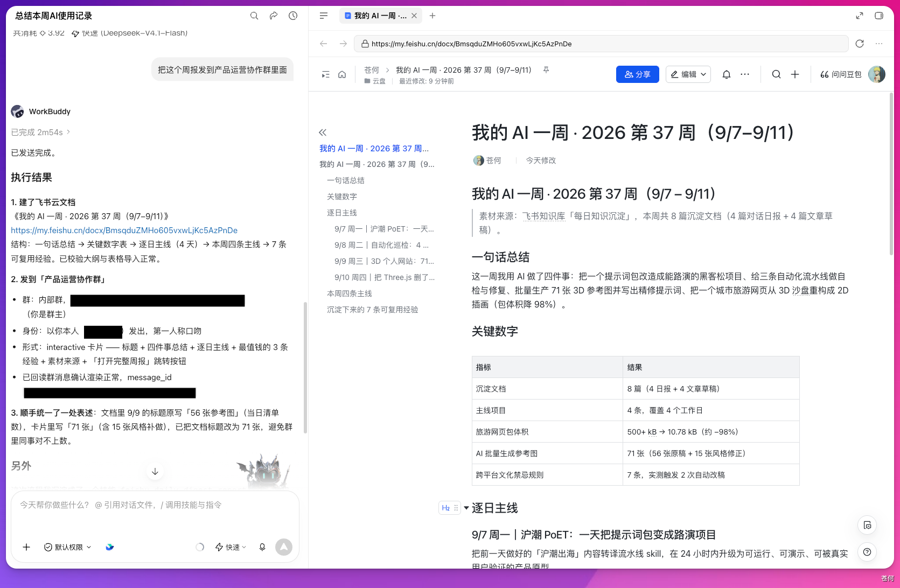
Task: Open the document more actions menu
Action: [745, 74]
